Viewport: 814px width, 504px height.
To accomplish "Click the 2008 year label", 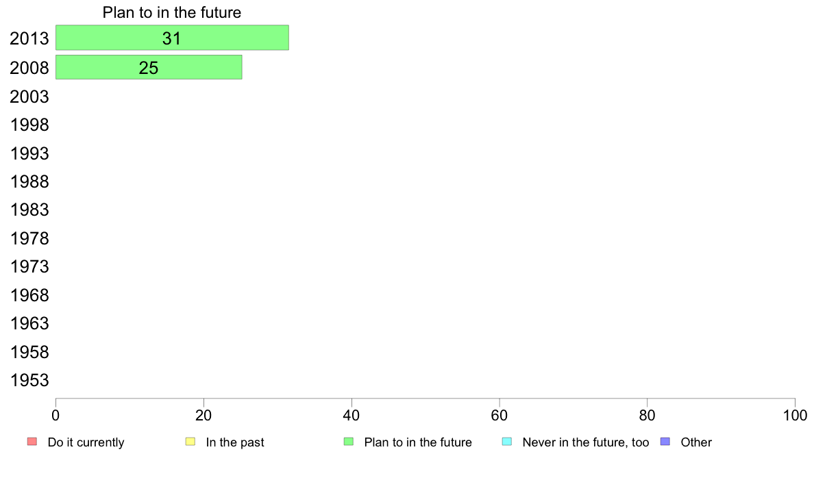I will (29, 68).
